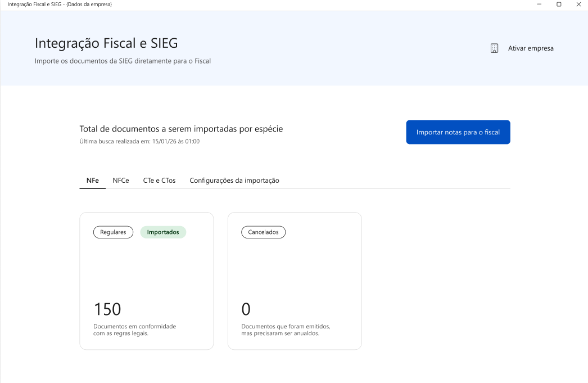Click the Cancelados tag
This screenshot has width=588, height=383.
coord(263,232)
